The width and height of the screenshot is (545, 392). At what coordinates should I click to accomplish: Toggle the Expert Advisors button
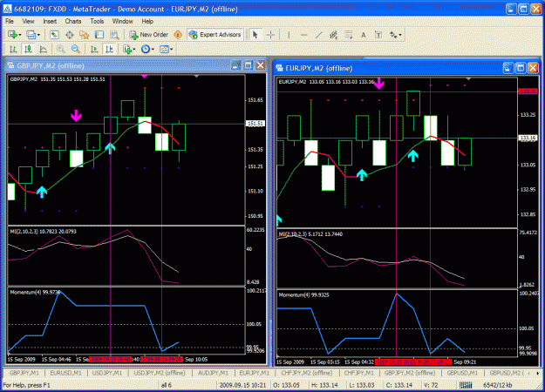(215, 35)
